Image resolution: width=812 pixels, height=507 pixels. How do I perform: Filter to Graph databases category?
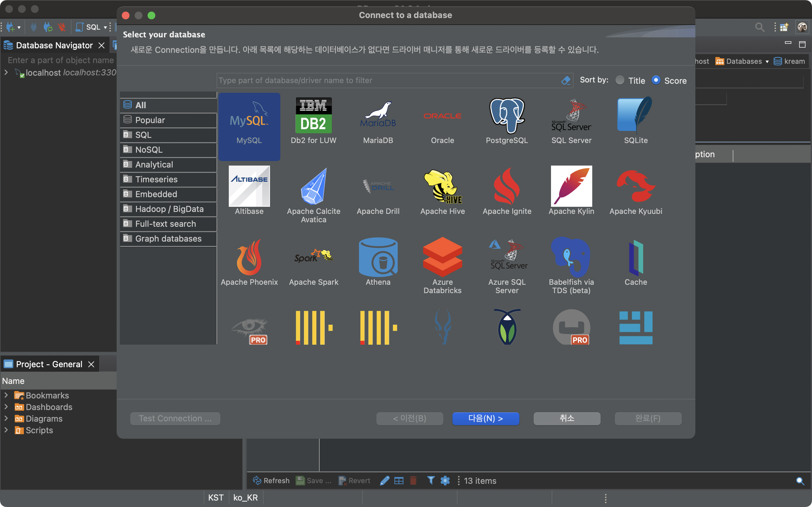(169, 238)
